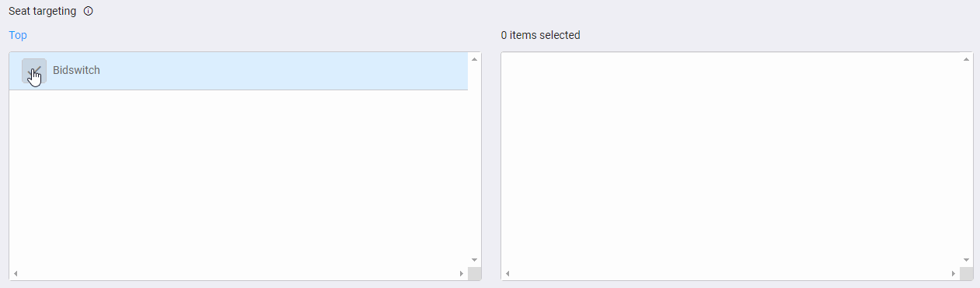Click empty space below Bidswitch in list
This screenshot has width=980, height=288.
(x=239, y=178)
